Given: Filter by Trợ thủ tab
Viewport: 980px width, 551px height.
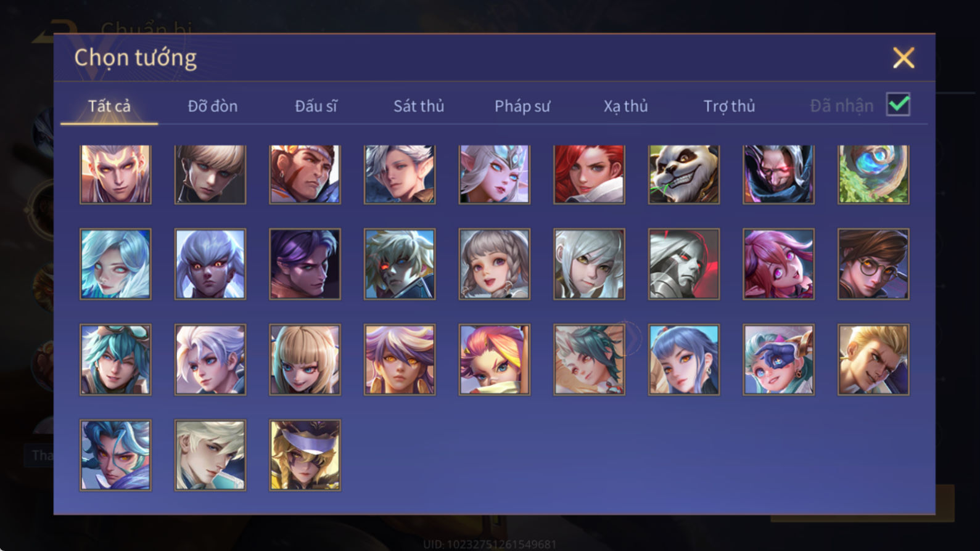Looking at the screenshot, I should point(729,106).
